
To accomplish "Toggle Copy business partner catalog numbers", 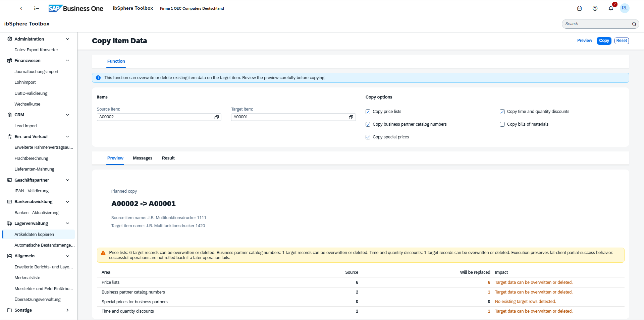I will 368,124.
